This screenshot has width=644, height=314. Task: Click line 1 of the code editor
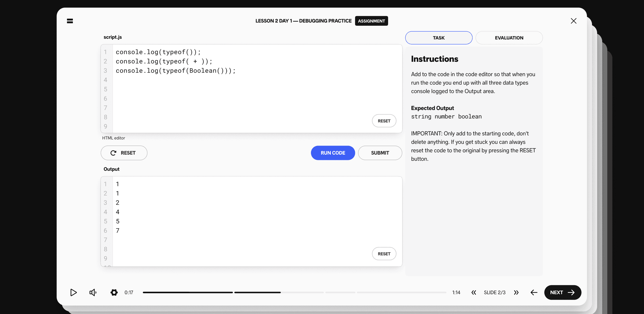[158, 52]
